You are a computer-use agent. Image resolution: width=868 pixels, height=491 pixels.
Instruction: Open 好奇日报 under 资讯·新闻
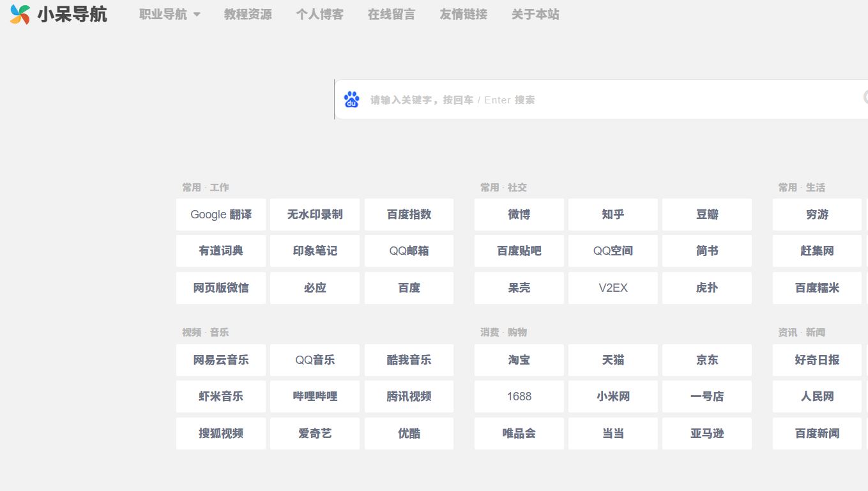pyautogui.click(x=817, y=359)
